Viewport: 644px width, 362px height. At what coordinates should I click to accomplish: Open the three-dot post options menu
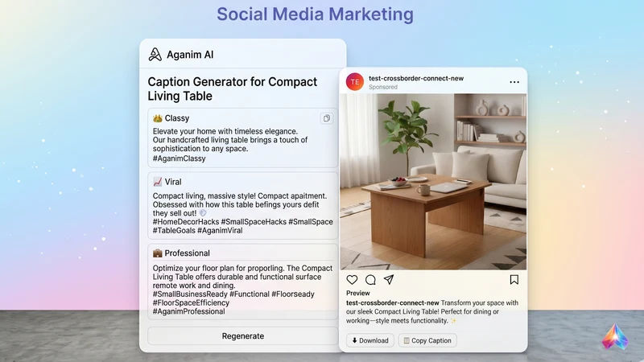point(514,82)
